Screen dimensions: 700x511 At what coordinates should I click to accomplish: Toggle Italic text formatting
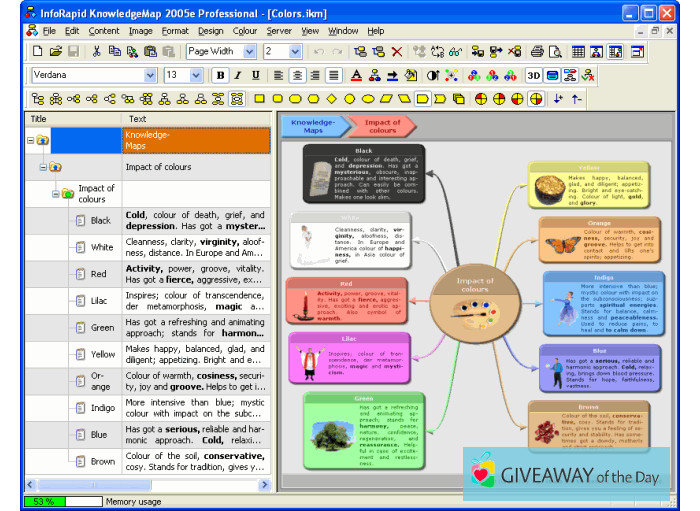click(x=238, y=75)
